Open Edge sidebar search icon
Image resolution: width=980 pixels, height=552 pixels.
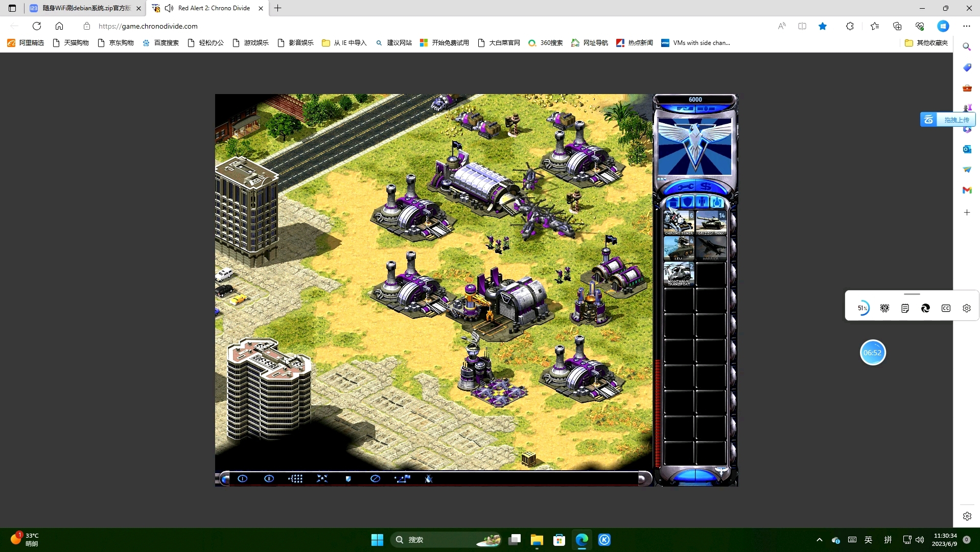point(967,47)
